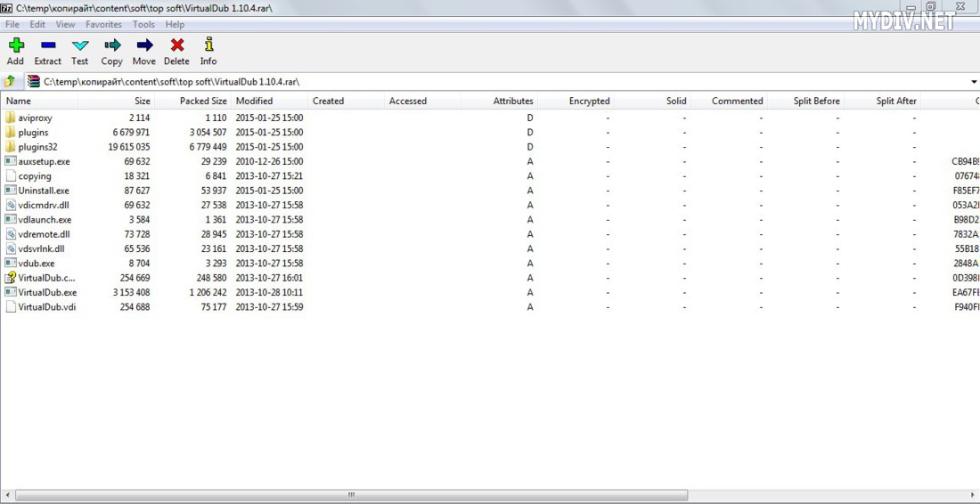Screen dimensions: 980x504
Task: Open the Favorites menu
Action: [x=103, y=24]
